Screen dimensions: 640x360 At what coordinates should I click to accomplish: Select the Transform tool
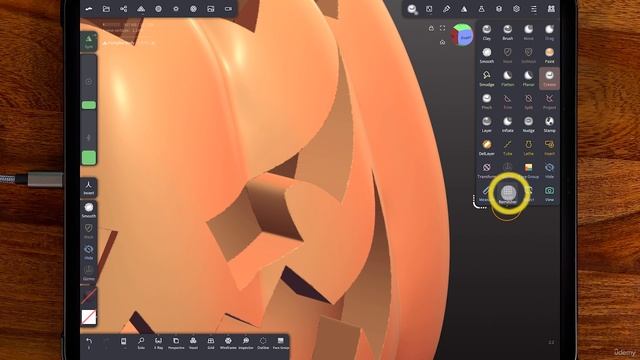[487, 171]
